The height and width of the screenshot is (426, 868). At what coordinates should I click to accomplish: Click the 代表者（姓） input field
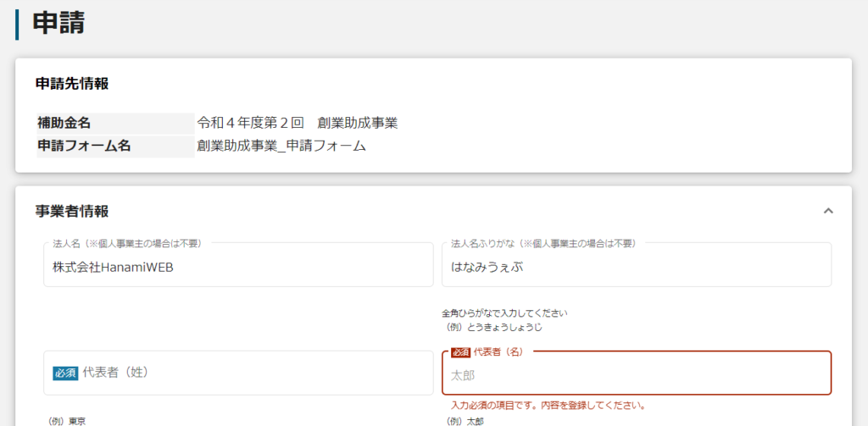pyautogui.click(x=254, y=373)
